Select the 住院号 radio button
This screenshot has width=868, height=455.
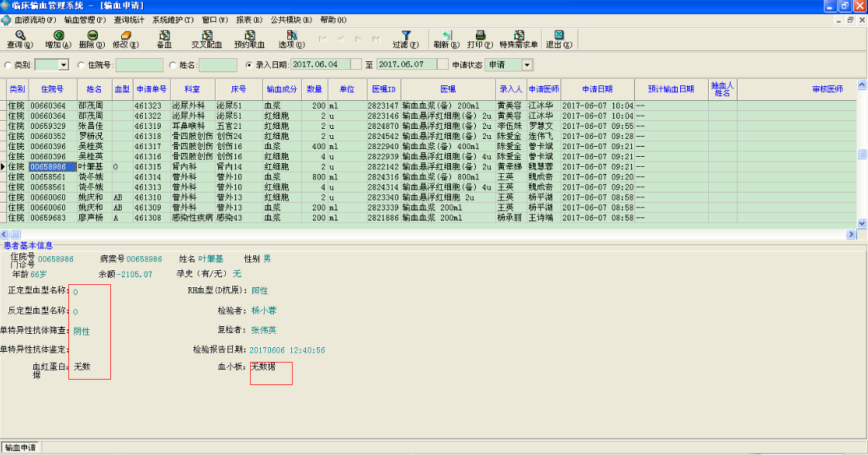[81, 64]
